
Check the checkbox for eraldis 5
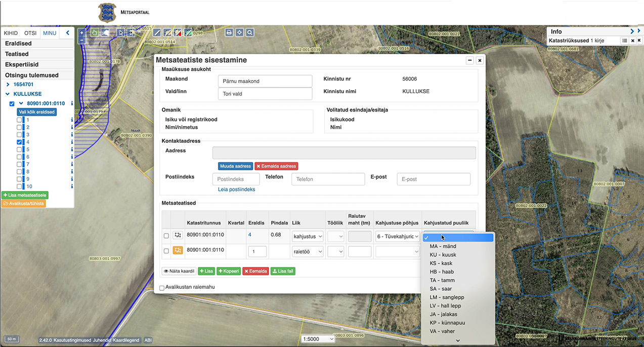pyautogui.click(x=19, y=150)
